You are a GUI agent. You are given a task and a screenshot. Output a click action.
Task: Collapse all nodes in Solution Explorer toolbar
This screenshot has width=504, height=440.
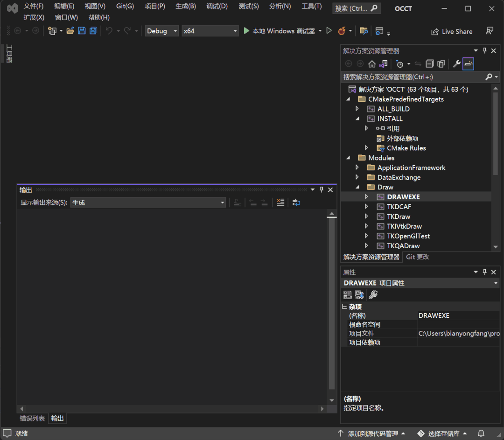click(x=429, y=64)
